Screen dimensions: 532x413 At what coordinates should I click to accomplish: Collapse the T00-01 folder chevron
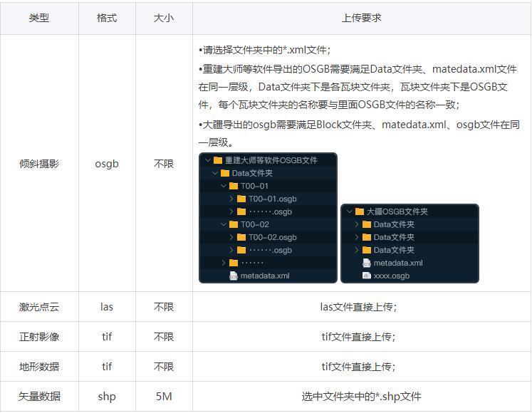223,186
